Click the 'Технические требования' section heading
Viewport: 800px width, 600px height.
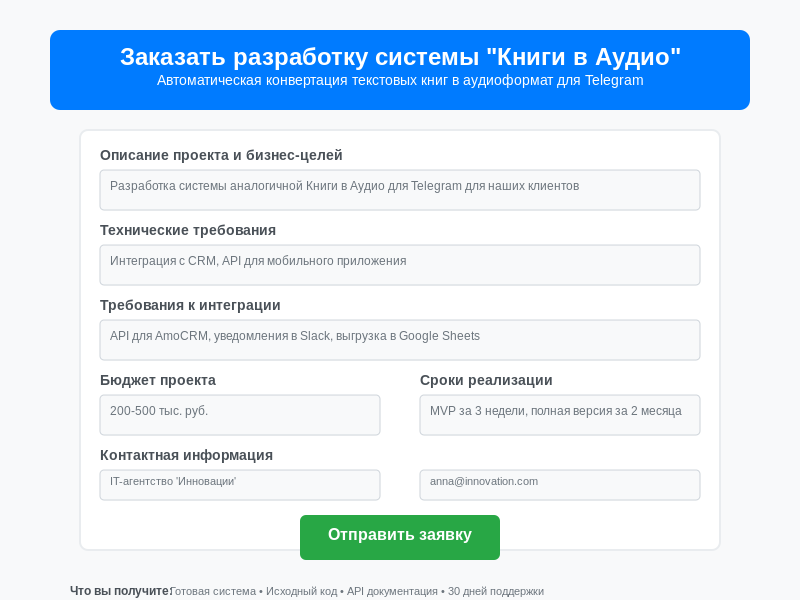point(188,230)
